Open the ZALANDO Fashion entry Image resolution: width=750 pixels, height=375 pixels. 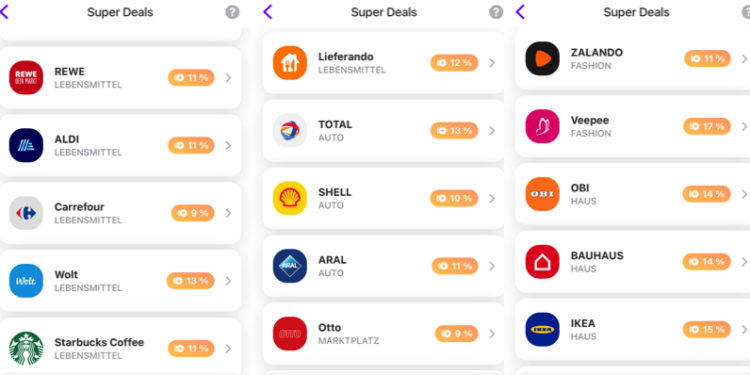click(632, 58)
